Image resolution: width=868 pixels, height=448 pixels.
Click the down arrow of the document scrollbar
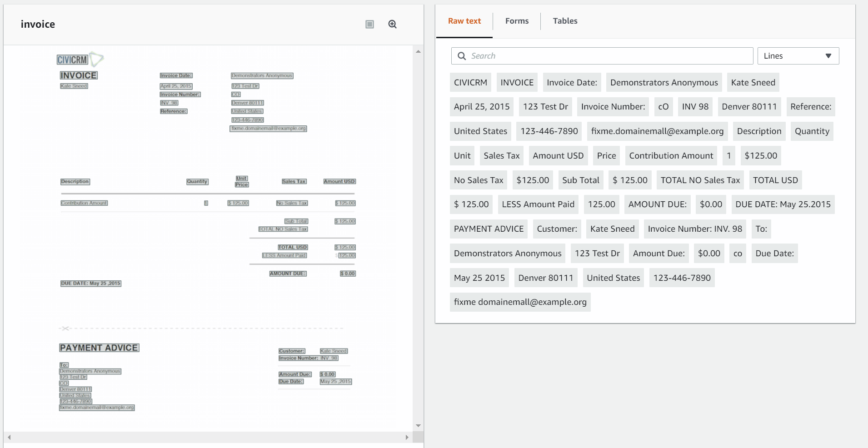coord(418,426)
